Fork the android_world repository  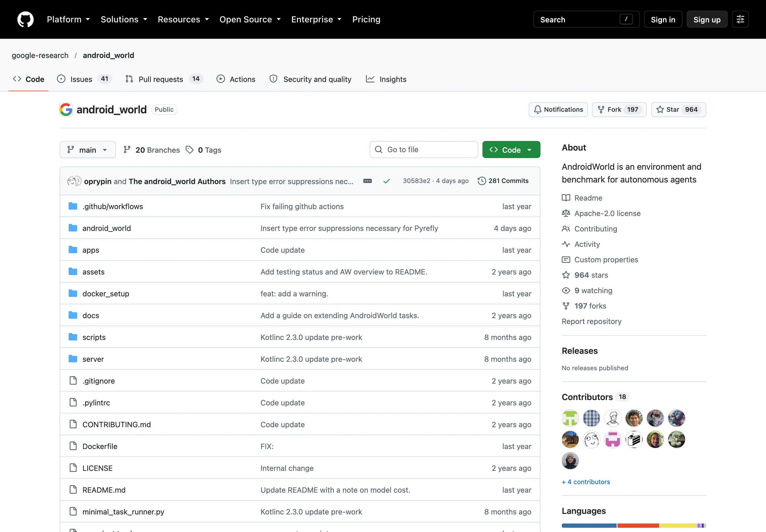coord(619,109)
